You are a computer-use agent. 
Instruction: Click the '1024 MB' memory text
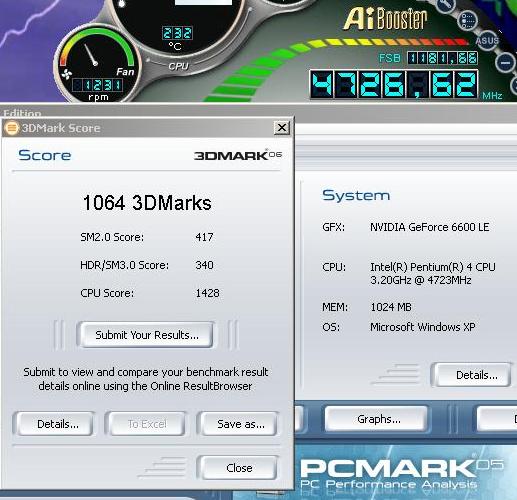391,307
